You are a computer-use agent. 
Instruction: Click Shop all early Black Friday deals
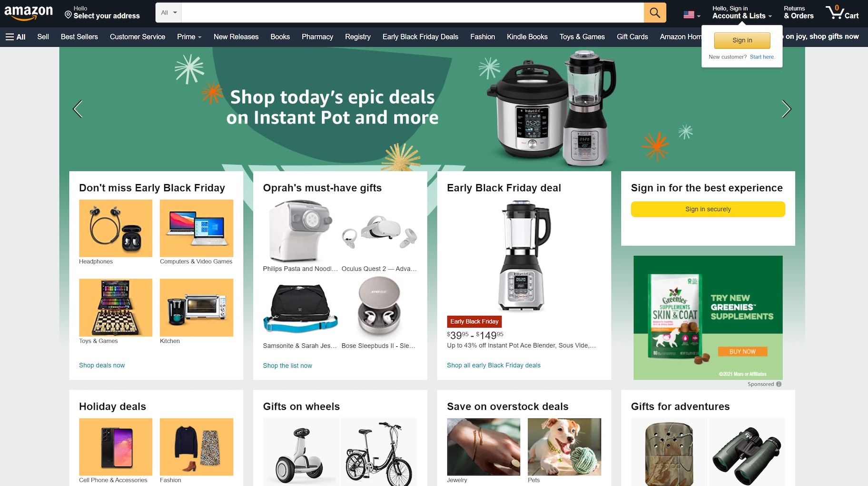pyautogui.click(x=493, y=365)
